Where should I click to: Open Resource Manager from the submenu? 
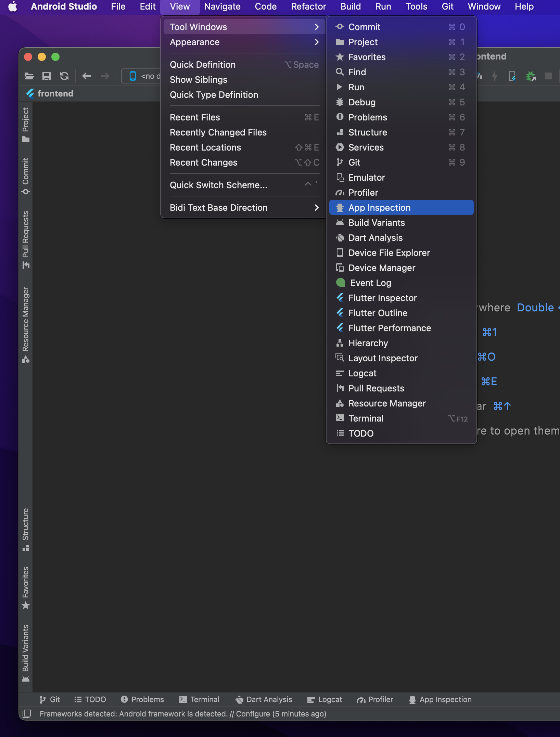click(x=401, y=403)
